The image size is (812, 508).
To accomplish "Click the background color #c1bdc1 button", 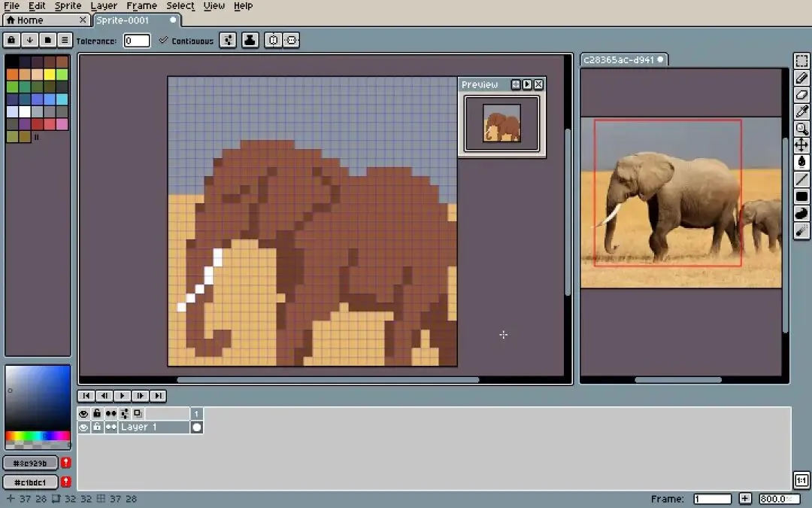I will (x=31, y=482).
